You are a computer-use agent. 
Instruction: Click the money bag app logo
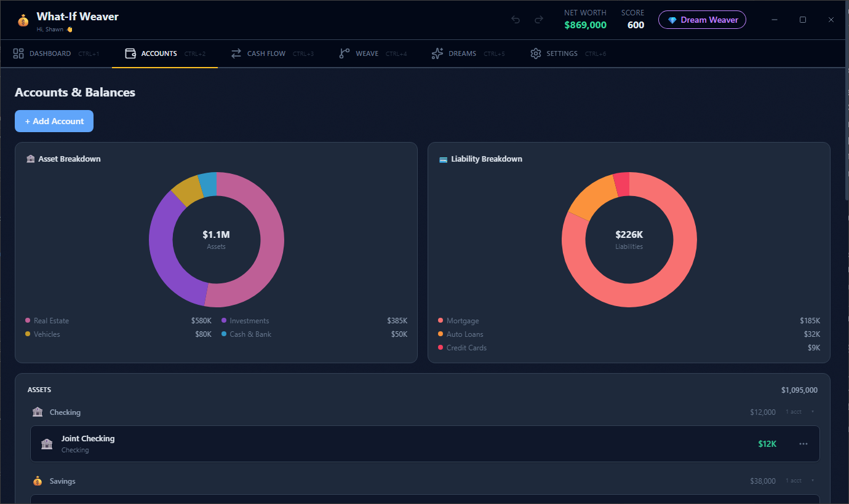pyautogui.click(x=23, y=20)
